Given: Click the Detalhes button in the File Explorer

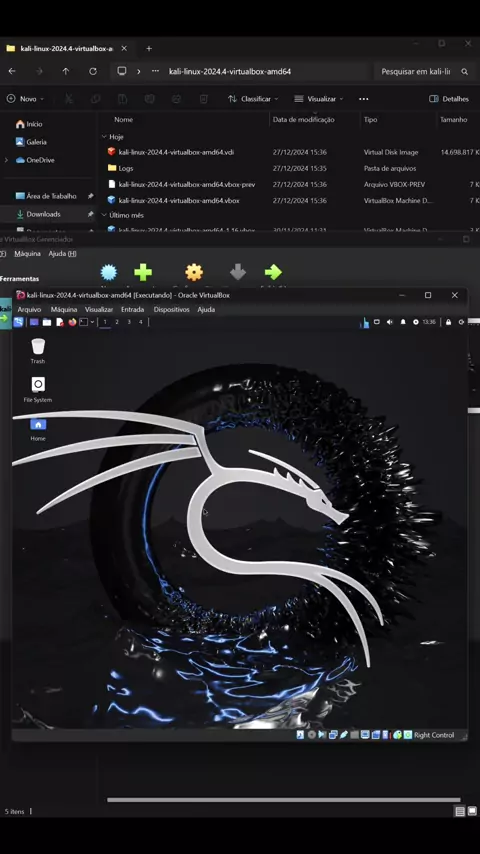Looking at the screenshot, I should [x=449, y=99].
